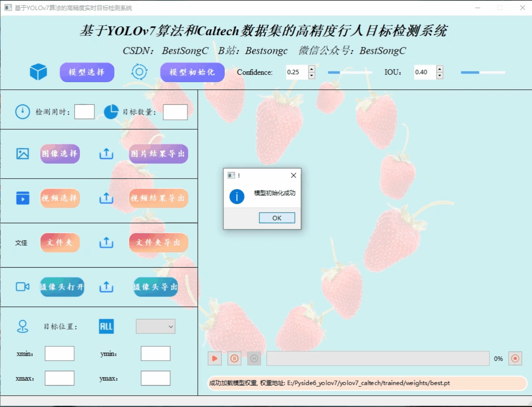Click the 图像选择 button
Image resolution: width=532 pixels, height=407 pixels.
point(60,154)
